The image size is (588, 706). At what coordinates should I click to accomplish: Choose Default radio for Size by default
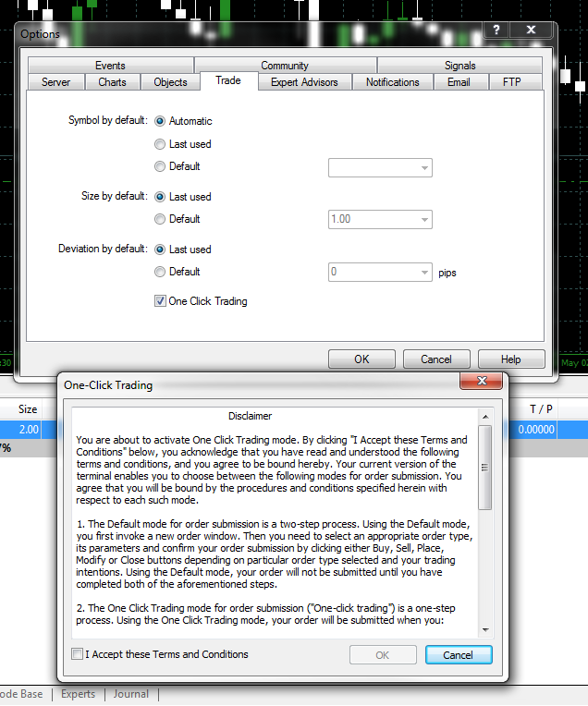[161, 219]
